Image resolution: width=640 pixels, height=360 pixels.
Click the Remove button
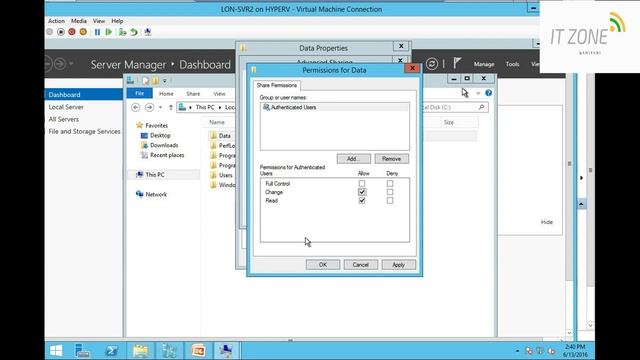[391, 159]
